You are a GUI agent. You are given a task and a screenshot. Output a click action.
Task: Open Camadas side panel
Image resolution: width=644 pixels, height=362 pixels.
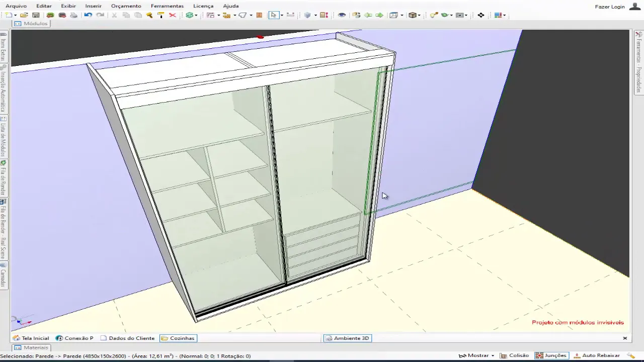click(x=4, y=275)
